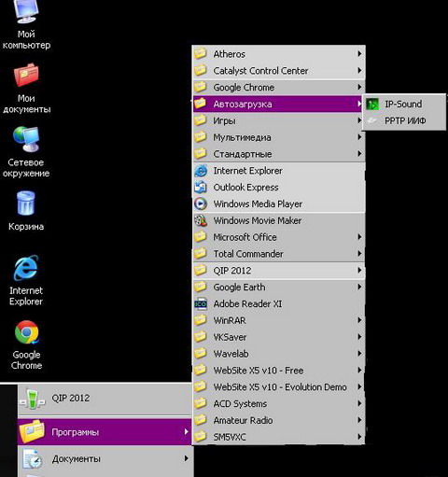Click the PPTP ИИФ connection icon
The height and width of the screenshot is (477, 448).
372,120
